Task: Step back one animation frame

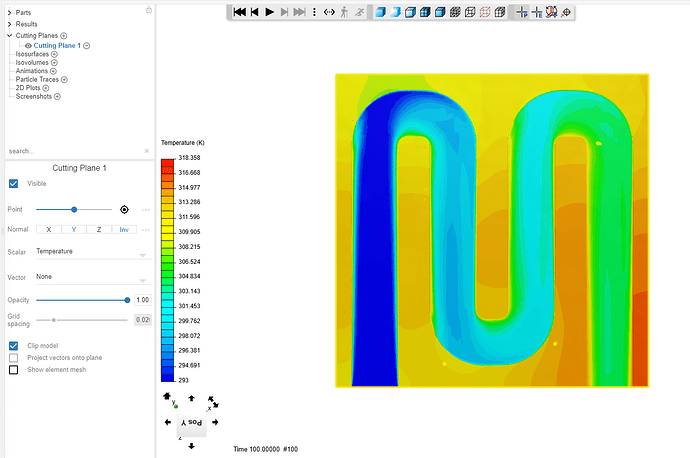Action: click(x=254, y=12)
